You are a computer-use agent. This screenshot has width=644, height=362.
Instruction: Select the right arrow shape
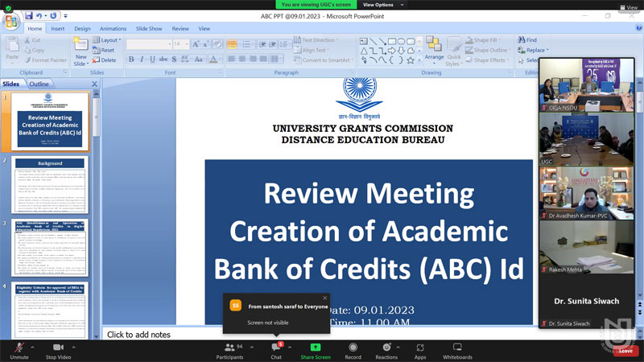point(392,51)
